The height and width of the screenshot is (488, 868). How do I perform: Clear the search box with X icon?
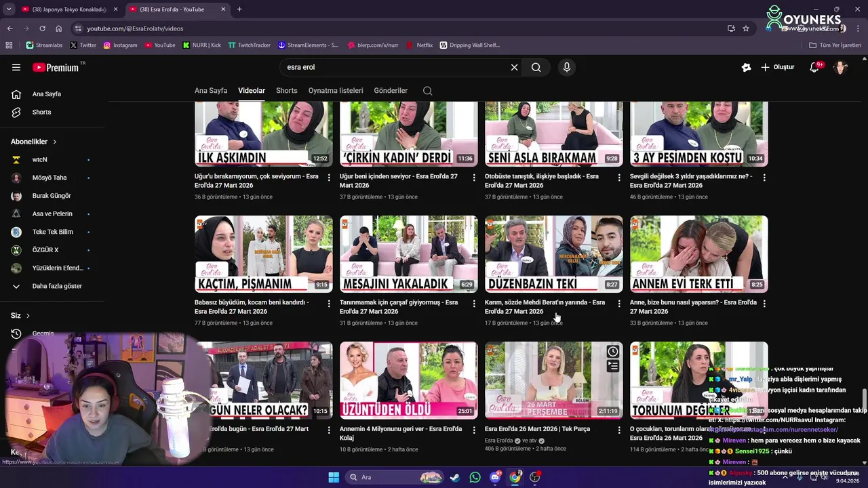514,67
